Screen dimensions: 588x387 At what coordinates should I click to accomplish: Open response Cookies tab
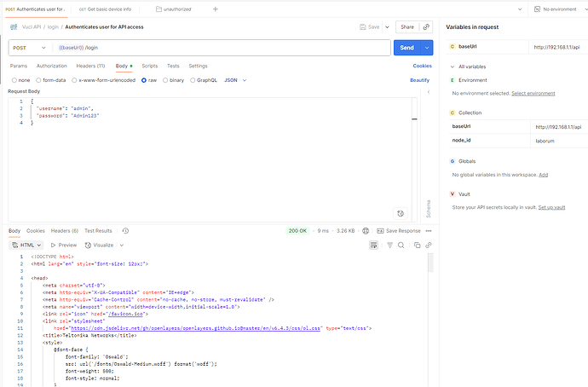click(x=35, y=231)
